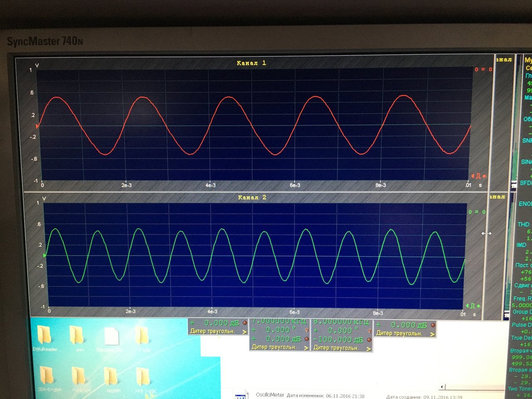Select green trigger level marker on Channel 2
The image size is (532, 399).
(44, 255)
